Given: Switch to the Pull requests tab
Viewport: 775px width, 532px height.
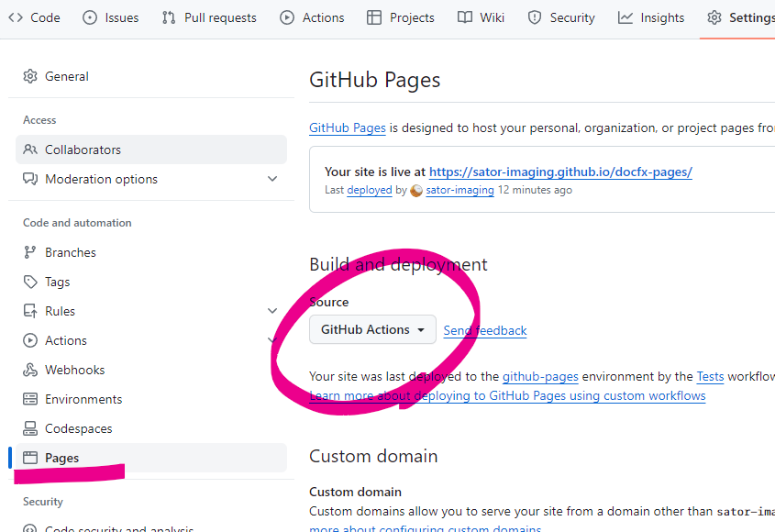Looking at the screenshot, I should (x=209, y=17).
